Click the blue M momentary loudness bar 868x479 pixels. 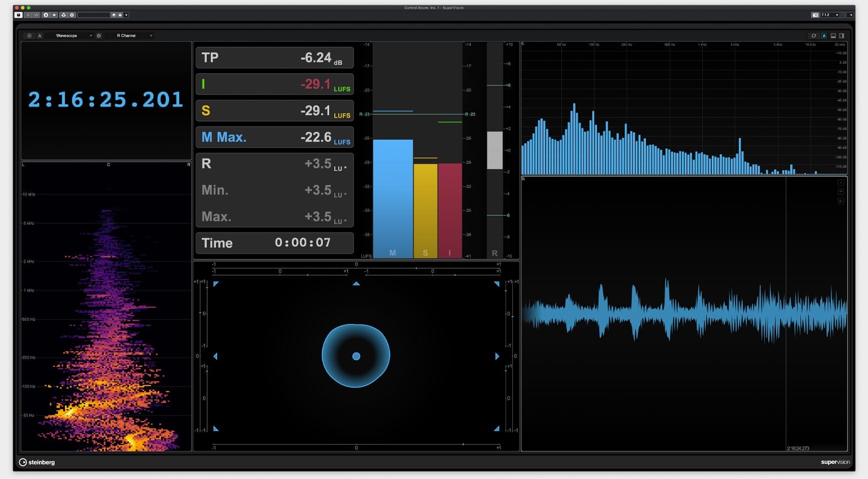(393, 198)
